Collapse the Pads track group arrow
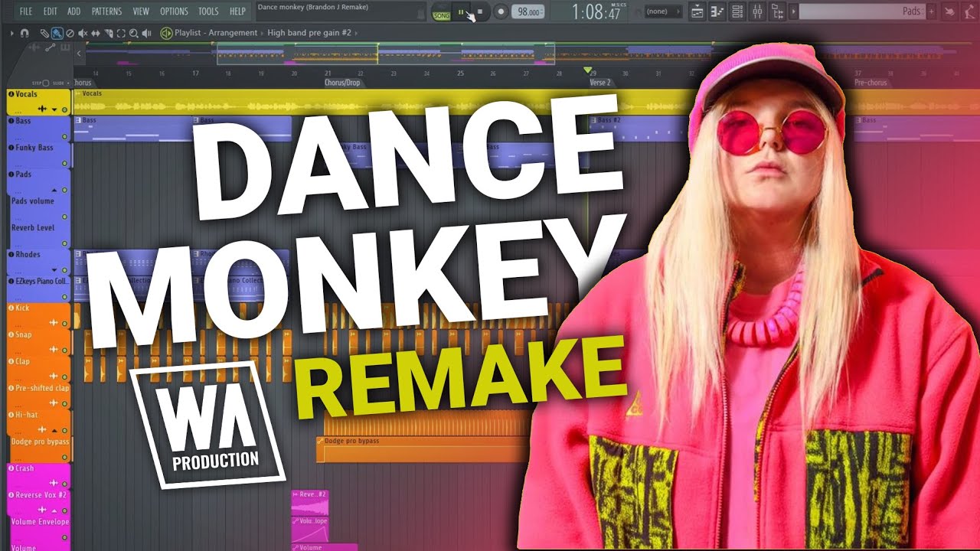This screenshot has height=551, width=980. click(54, 190)
